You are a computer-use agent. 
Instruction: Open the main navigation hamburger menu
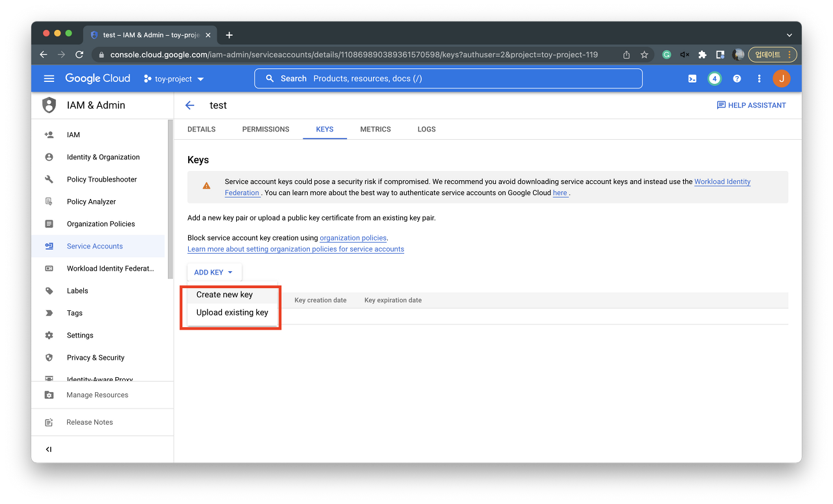49,79
